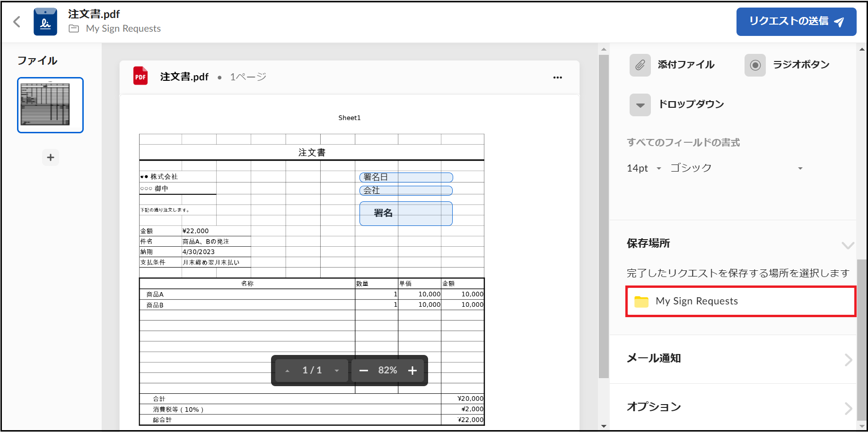Collapse the 保存場所 section
Viewport: 868px width, 432px height.
(847, 245)
